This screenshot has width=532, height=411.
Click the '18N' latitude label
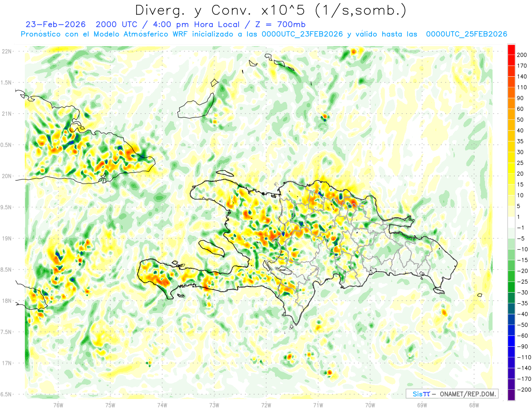6,301
